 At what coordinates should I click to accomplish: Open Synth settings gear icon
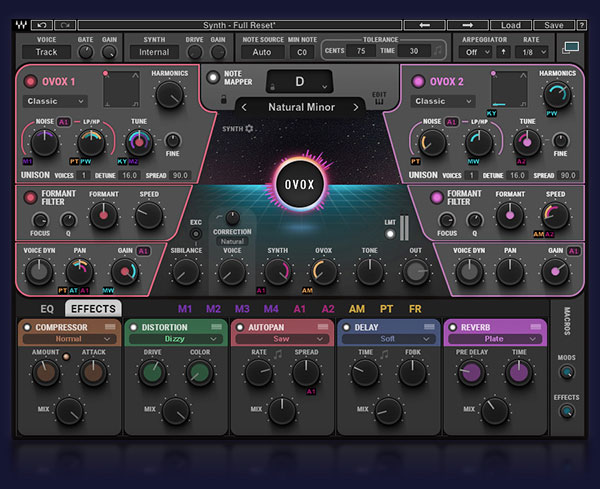(x=249, y=129)
